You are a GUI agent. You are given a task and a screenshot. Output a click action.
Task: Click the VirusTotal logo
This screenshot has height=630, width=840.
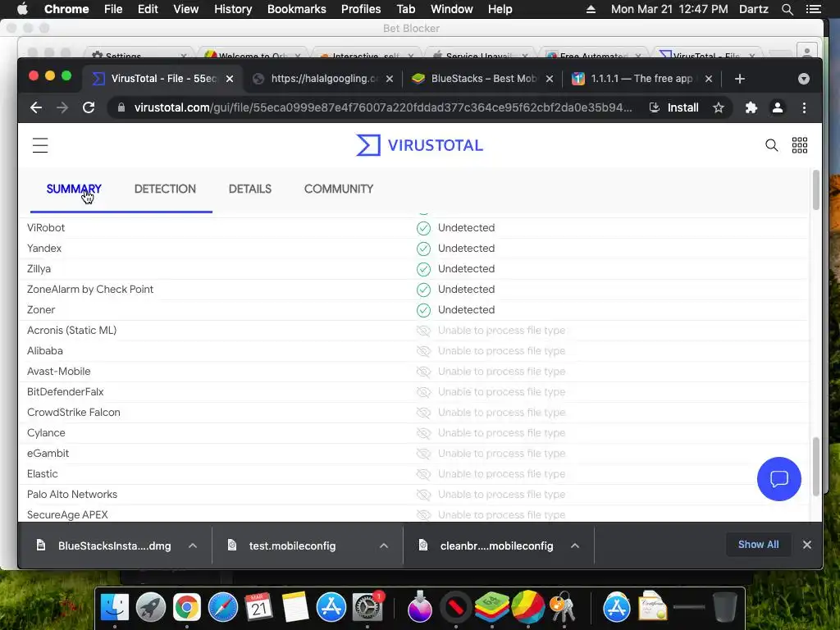(x=419, y=145)
